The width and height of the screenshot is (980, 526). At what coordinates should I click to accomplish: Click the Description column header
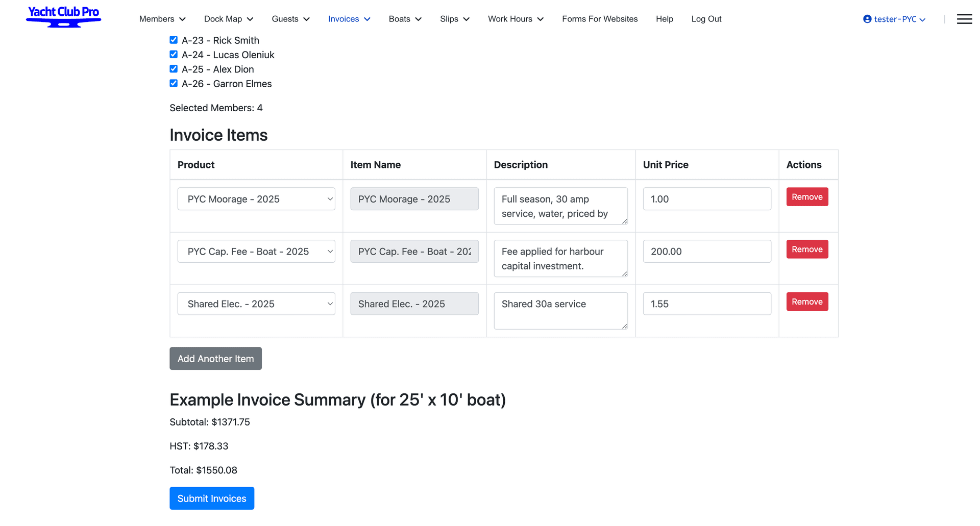pyautogui.click(x=521, y=165)
